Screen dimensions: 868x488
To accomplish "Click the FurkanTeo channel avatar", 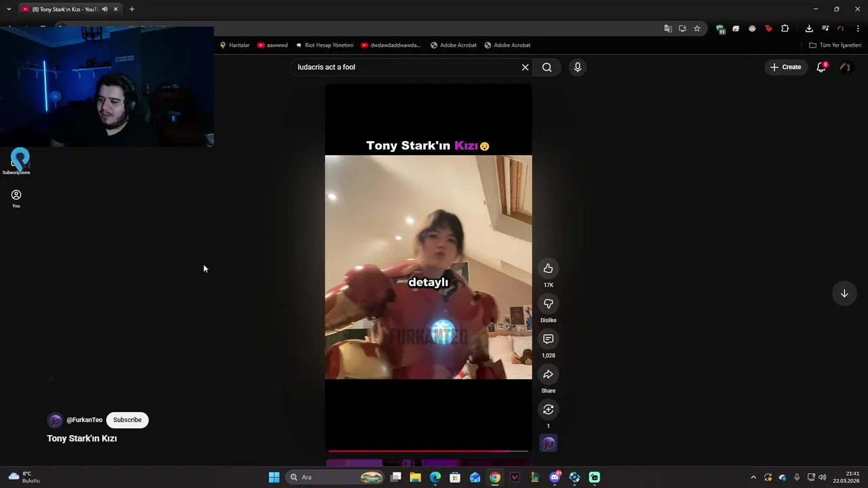I will coord(55,420).
